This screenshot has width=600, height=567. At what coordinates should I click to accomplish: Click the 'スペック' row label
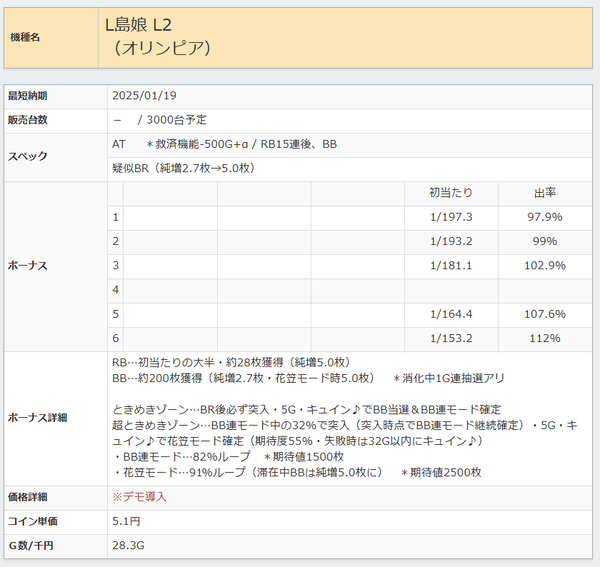[28, 156]
